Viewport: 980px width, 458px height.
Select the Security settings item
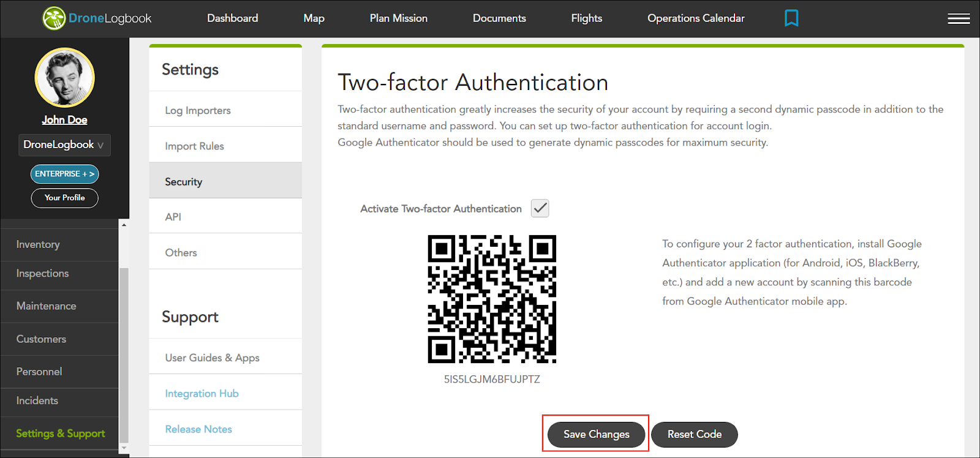tap(225, 181)
